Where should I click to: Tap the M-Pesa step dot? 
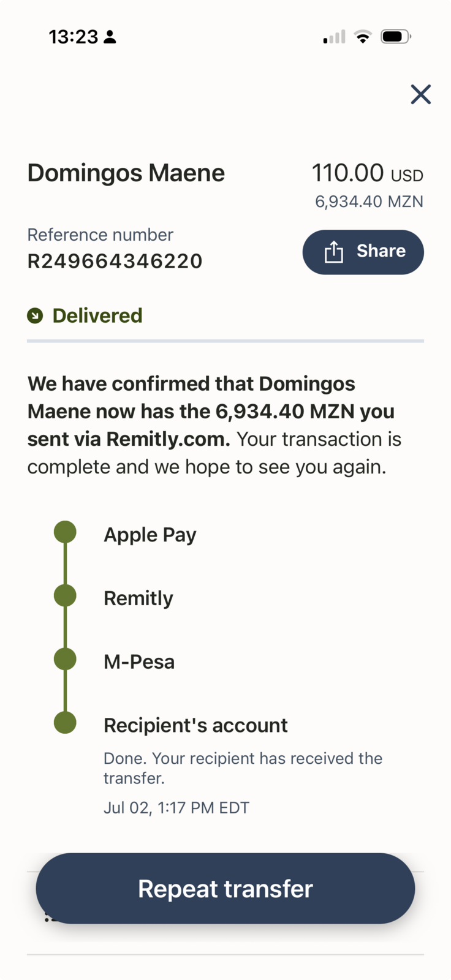65,659
